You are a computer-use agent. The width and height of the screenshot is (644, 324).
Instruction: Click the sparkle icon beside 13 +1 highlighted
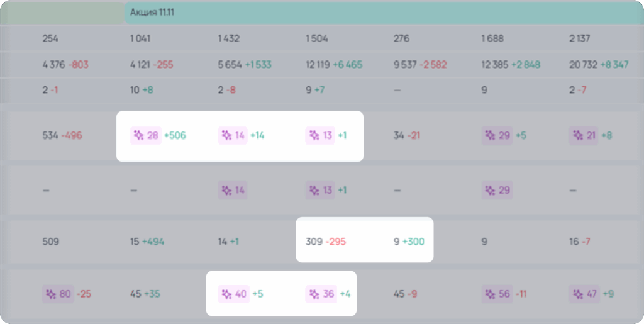314,135
